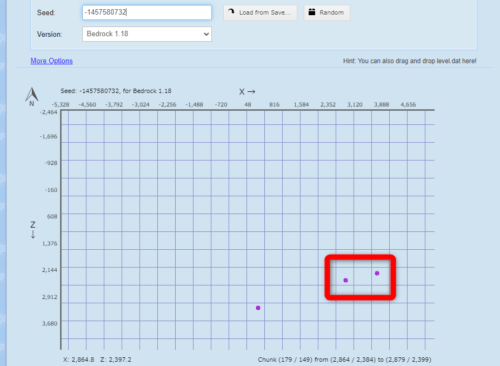
Task: Click the X axis label '2,352'
Action: click(x=328, y=104)
